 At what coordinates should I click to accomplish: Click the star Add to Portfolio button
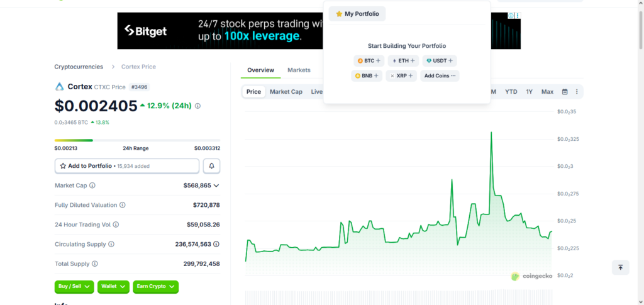pyautogui.click(x=127, y=166)
